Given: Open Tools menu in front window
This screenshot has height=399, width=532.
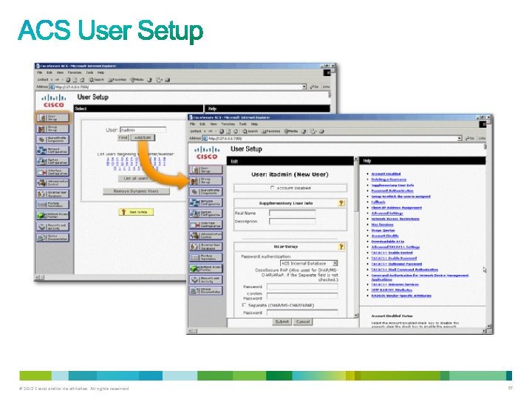Looking at the screenshot, I should click(x=243, y=124).
